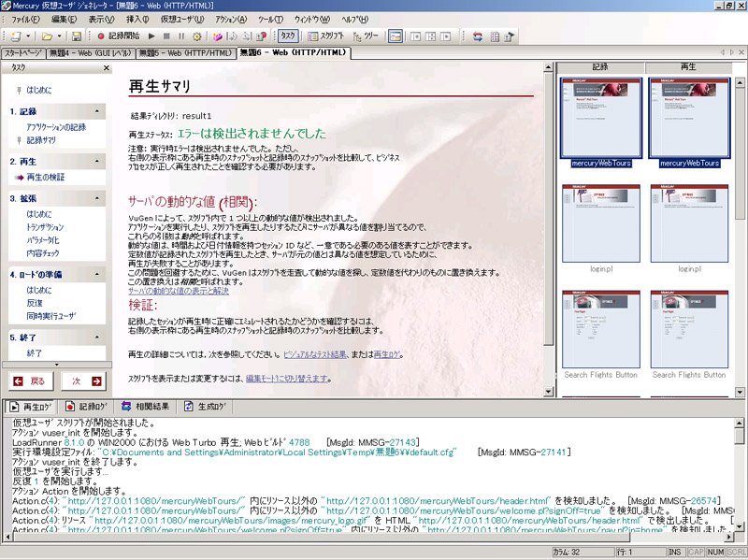Click the サーバの動的な値の表示と解決 link
Viewport: 748px width, 560px height.
pos(179,291)
